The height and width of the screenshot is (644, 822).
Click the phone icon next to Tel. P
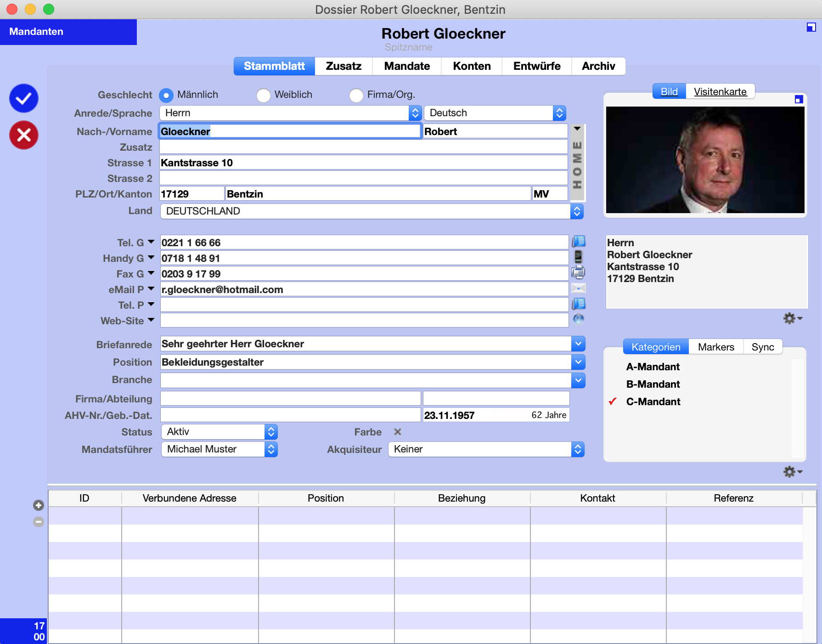579,304
